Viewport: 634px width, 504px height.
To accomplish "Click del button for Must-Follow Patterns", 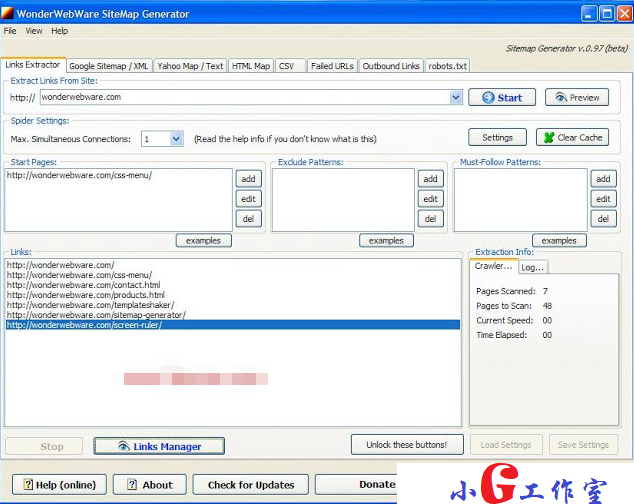I will pos(603,219).
